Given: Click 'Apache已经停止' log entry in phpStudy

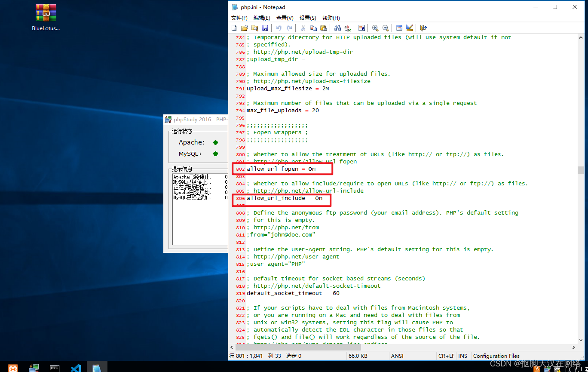Looking at the screenshot, I should [193, 177].
